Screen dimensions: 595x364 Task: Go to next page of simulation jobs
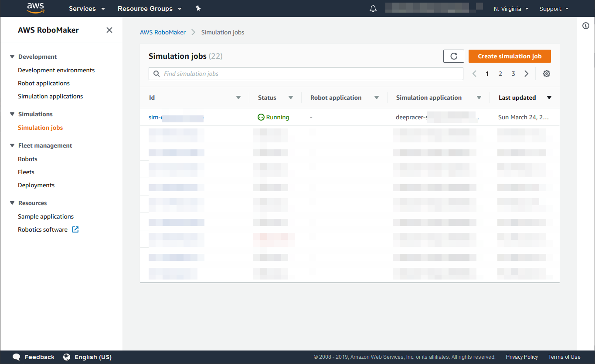tap(526, 74)
